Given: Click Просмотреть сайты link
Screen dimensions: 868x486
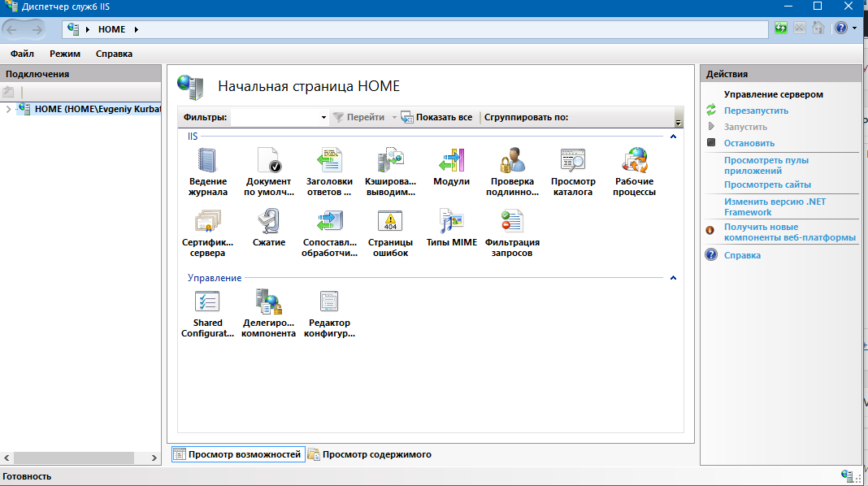Looking at the screenshot, I should pyautogui.click(x=767, y=184).
